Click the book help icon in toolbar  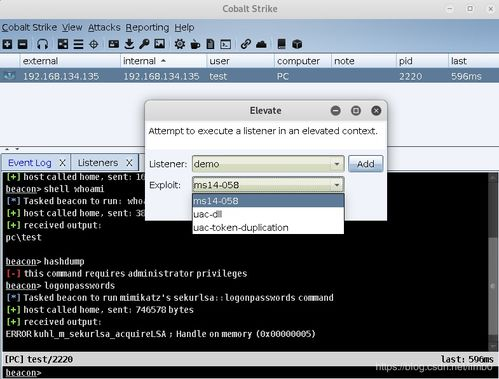(282, 44)
